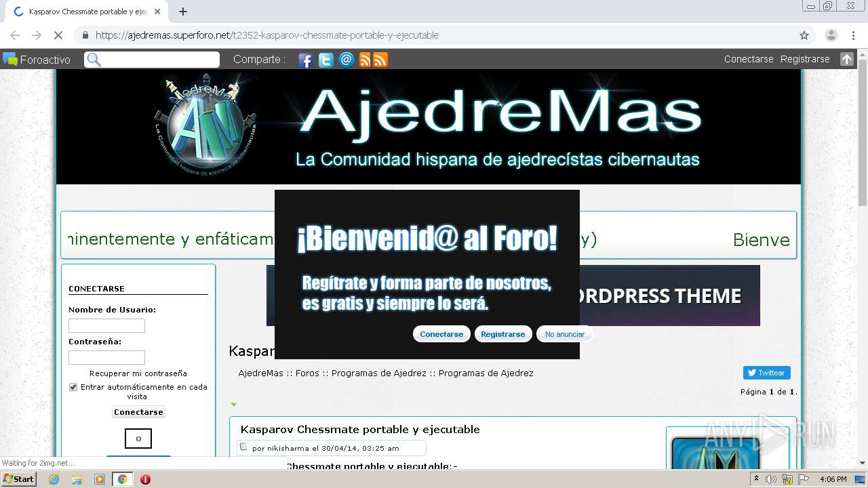Go back to previous page
Viewport: 868px width, 488px height.
pyautogui.click(x=15, y=35)
